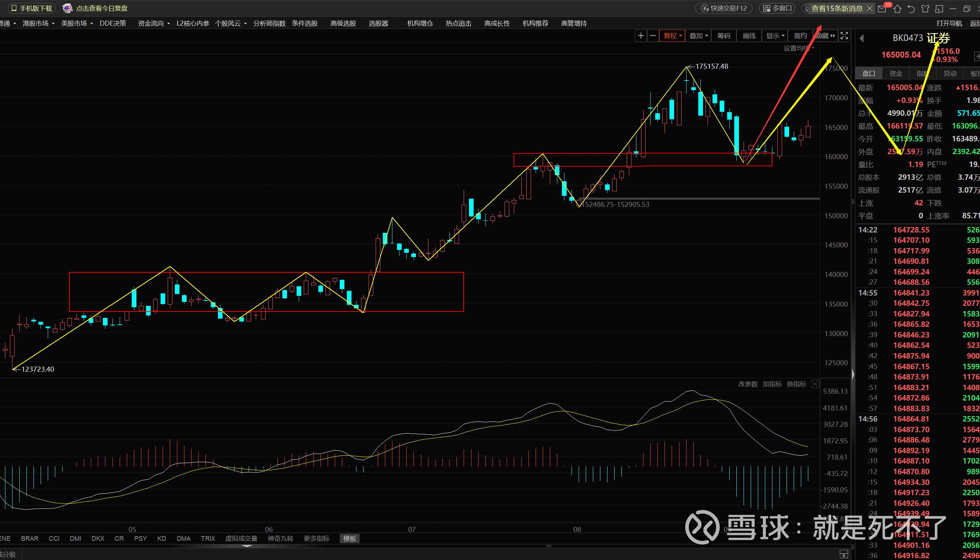Click 改参数 to modify indicator parameters
The width and height of the screenshot is (980, 560).
pos(748,384)
